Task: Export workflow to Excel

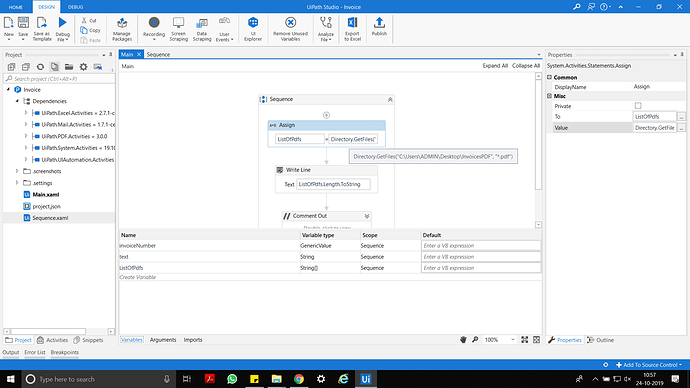Action: (x=352, y=29)
